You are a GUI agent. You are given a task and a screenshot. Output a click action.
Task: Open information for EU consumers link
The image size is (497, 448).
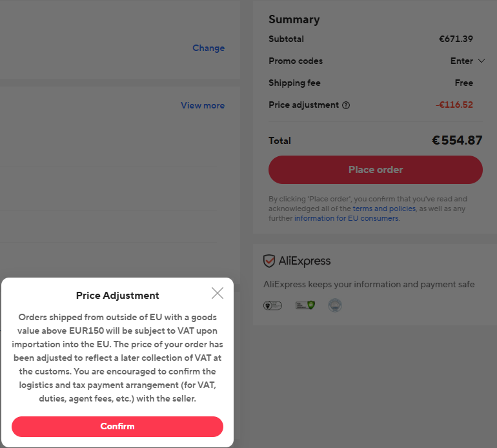[346, 218]
